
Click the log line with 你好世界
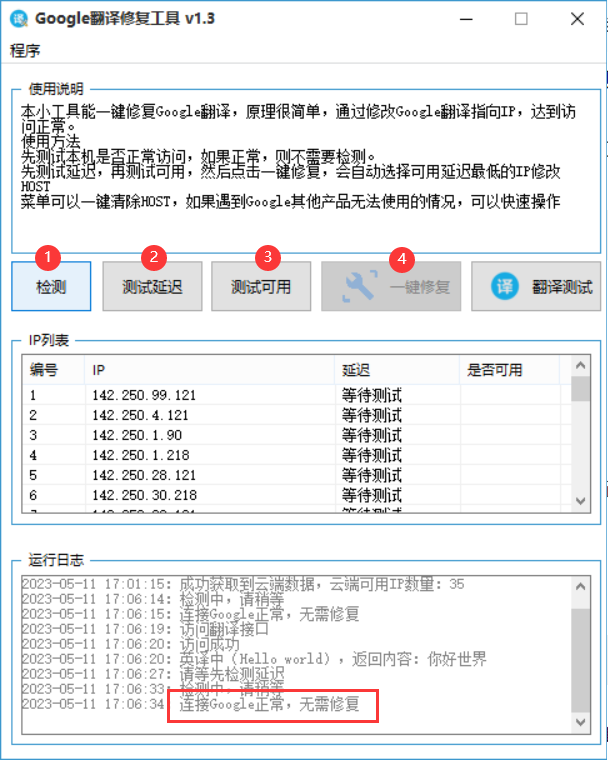coord(254,659)
